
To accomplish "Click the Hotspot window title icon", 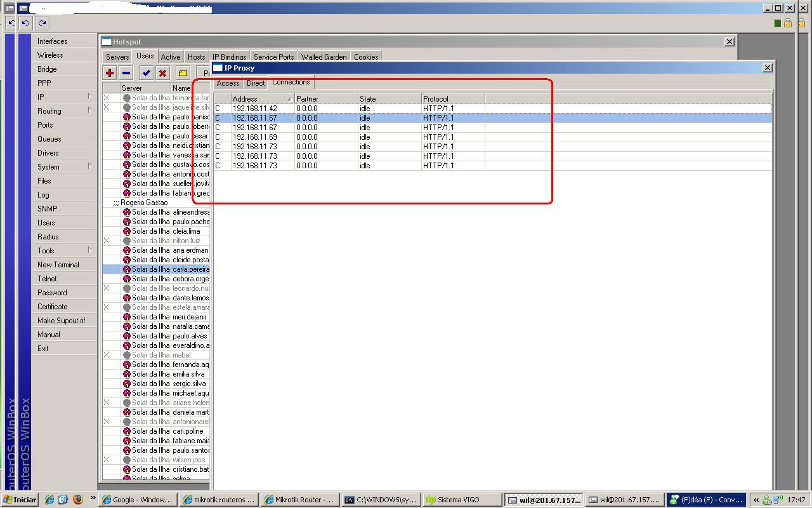I will point(107,42).
